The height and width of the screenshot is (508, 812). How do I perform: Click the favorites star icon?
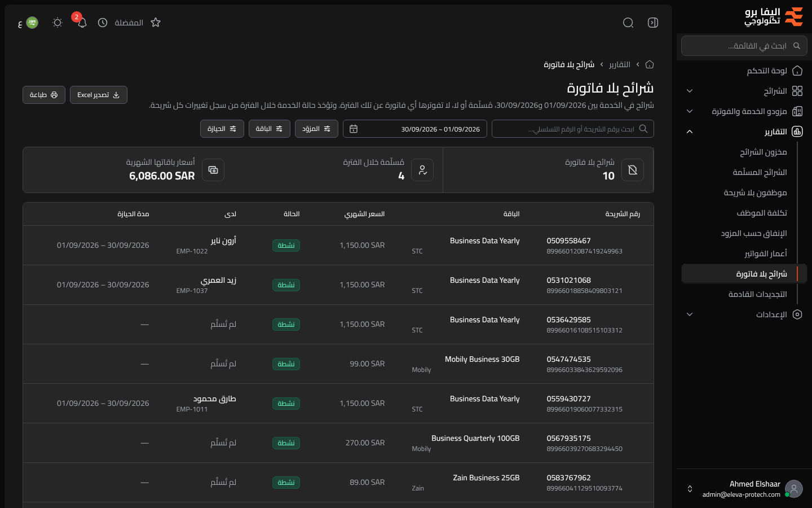(x=156, y=23)
